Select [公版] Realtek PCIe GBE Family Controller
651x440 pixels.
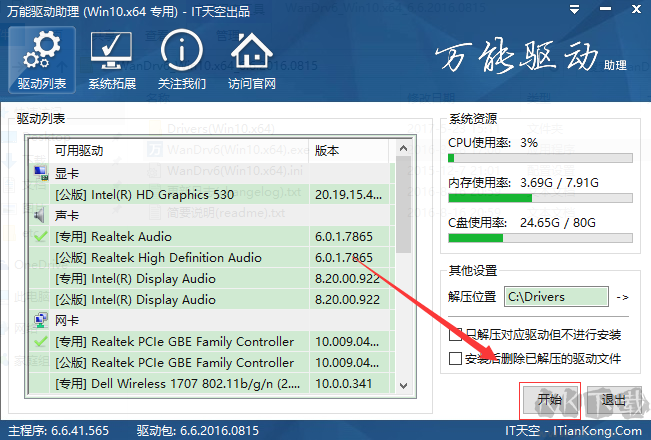pyautogui.click(x=210, y=362)
